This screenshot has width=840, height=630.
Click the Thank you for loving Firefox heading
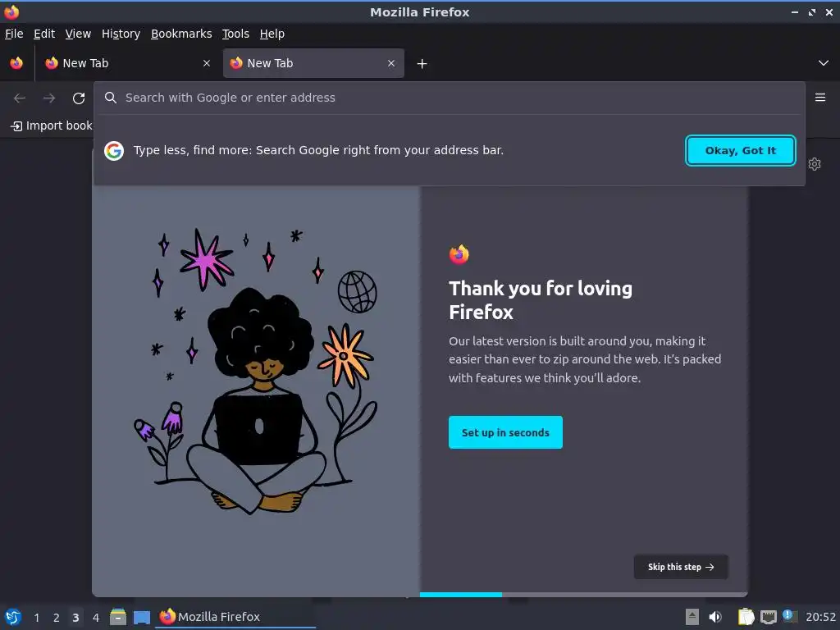coord(541,300)
